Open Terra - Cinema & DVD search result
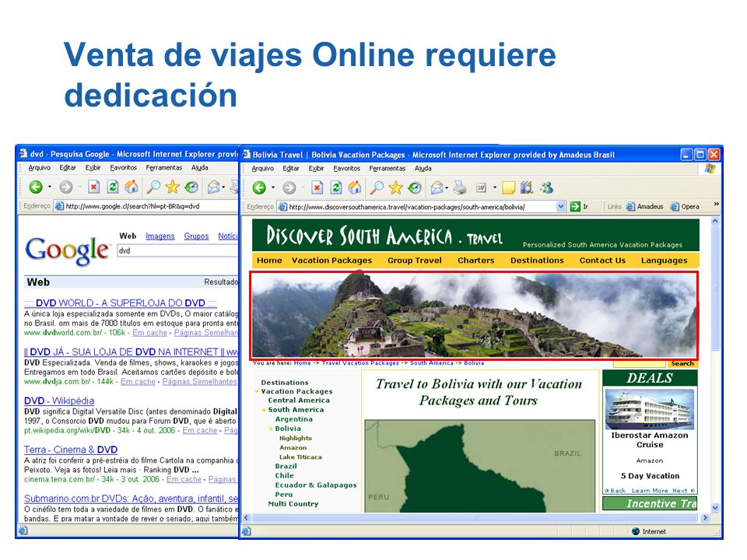Viewport: 747px width, 560px height. pos(71,450)
